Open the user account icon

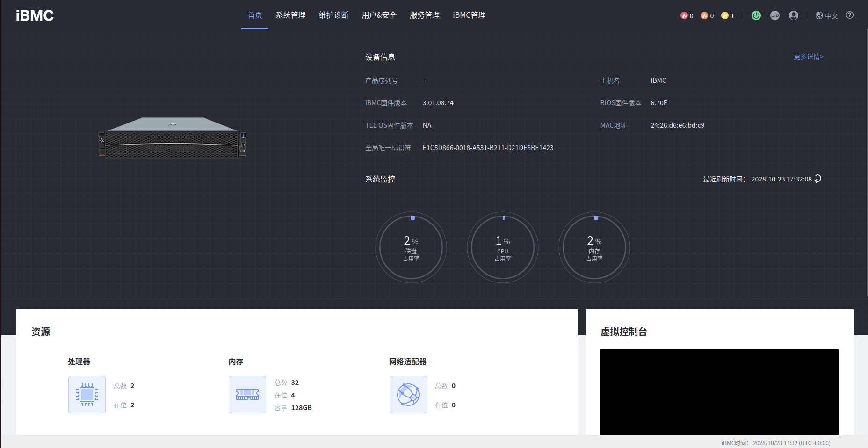pyautogui.click(x=794, y=15)
